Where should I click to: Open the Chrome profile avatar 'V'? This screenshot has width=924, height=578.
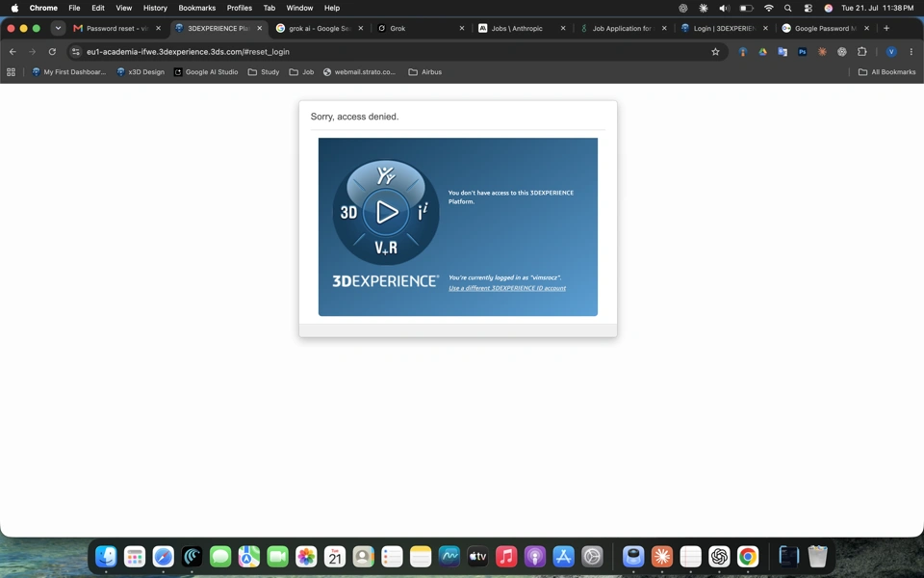(891, 52)
